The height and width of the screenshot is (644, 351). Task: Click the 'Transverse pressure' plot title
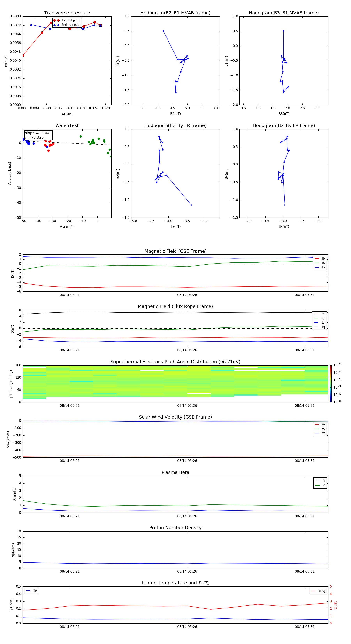click(67, 13)
